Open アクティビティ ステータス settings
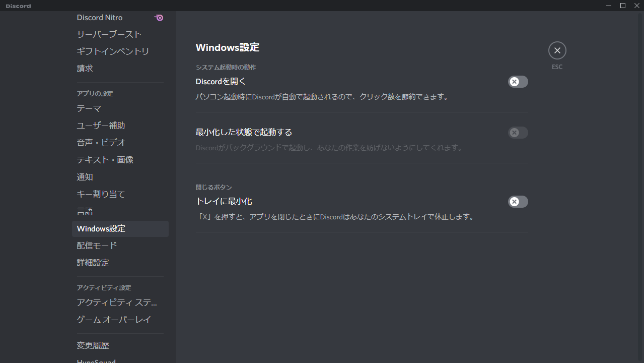 [116, 302]
